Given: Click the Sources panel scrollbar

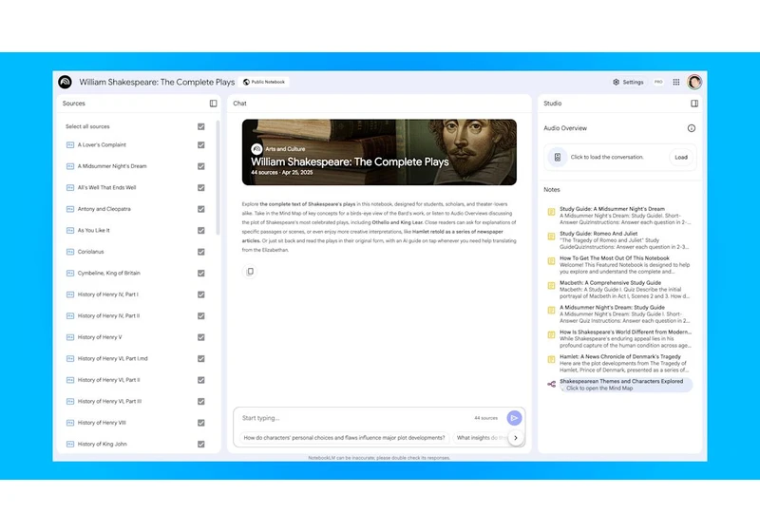Looking at the screenshot, I should click(x=218, y=178).
